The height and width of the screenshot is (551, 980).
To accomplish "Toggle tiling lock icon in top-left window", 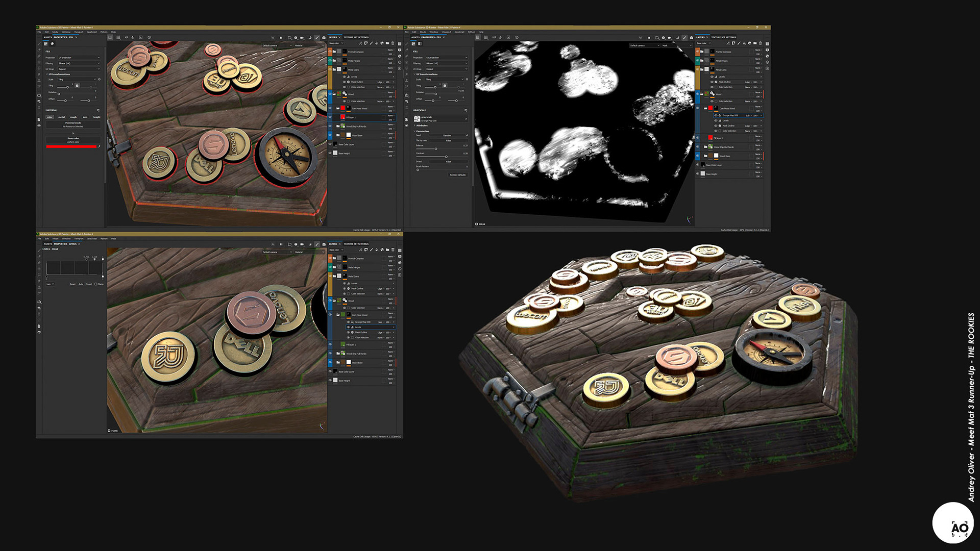I will [x=77, y=85].
